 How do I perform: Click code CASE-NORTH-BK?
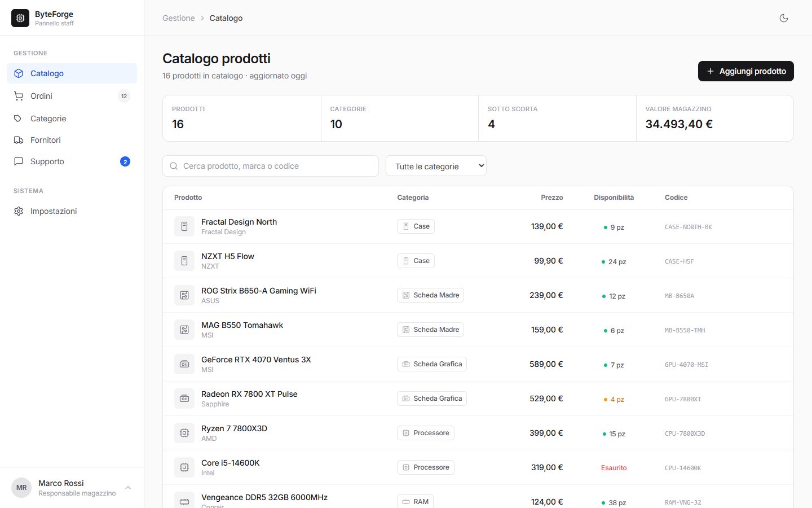688,227
